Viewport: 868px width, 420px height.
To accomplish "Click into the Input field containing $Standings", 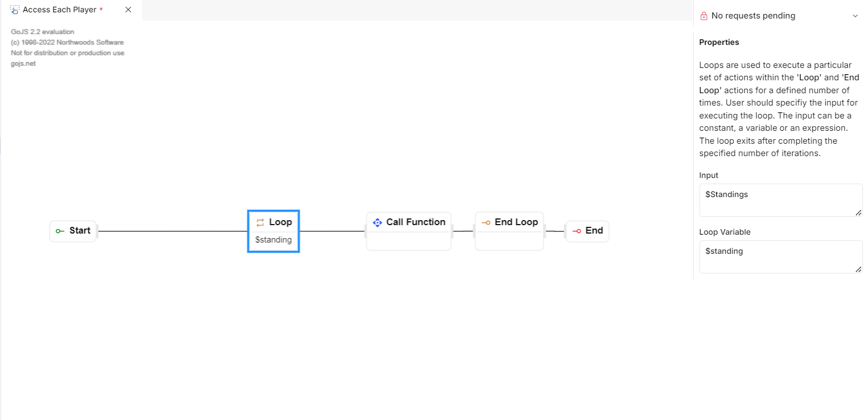I will [780, 199].
